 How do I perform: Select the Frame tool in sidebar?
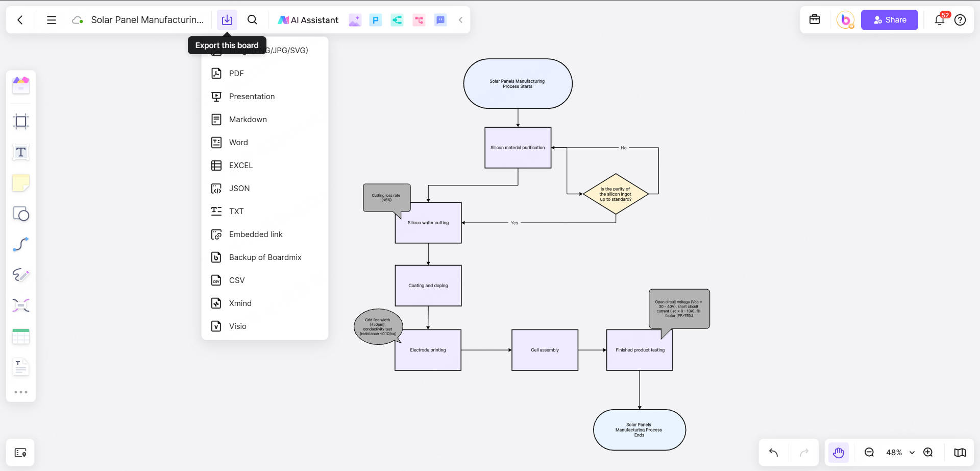coord(21,122)
